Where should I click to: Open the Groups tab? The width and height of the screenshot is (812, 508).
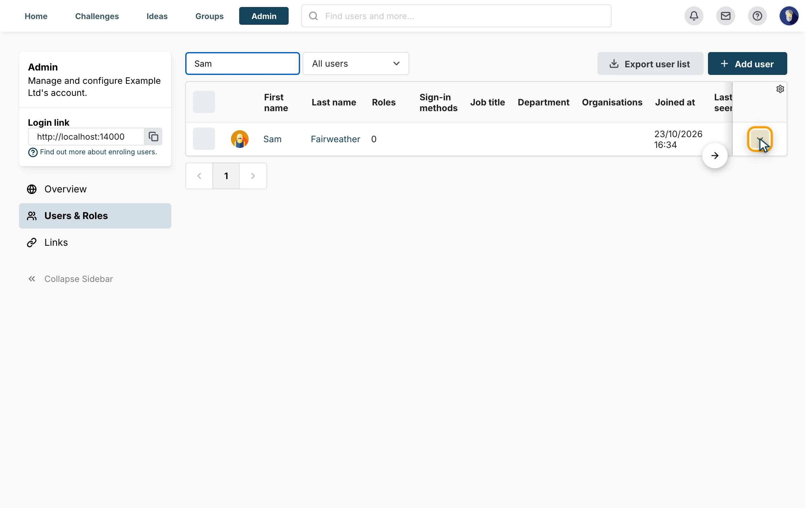(x=209, y=16)
